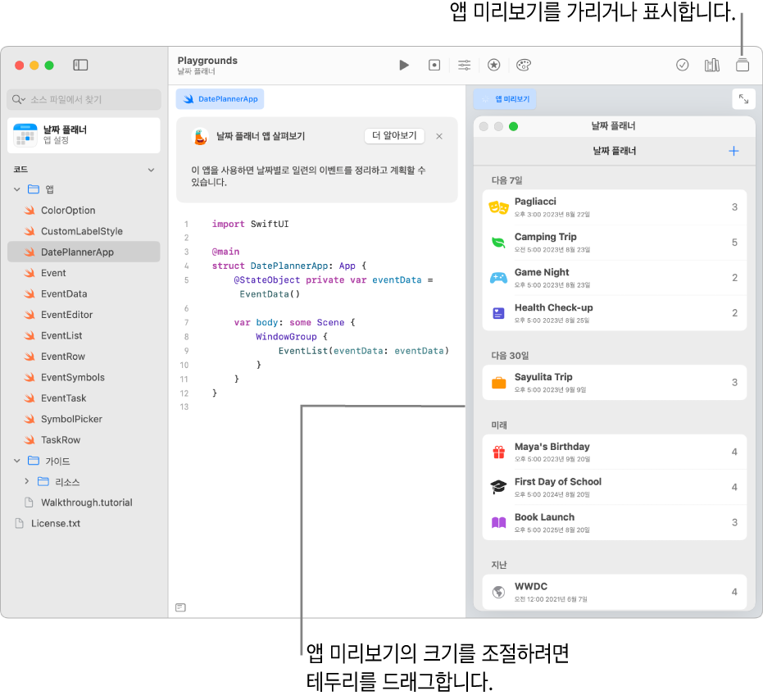The image size is (763, 700).
Task: Click the 가이드 folder icon
Action: [x=34, y=461]
